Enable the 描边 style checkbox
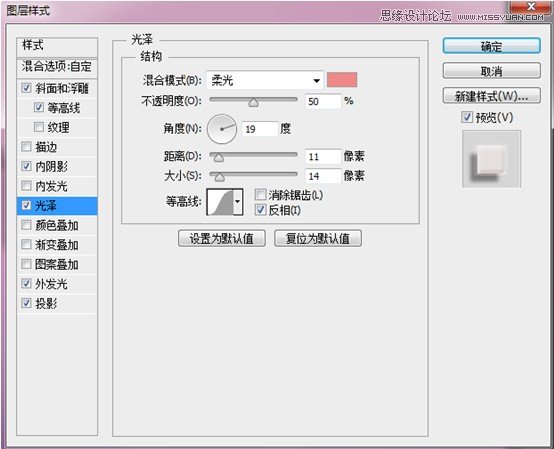 26,146
